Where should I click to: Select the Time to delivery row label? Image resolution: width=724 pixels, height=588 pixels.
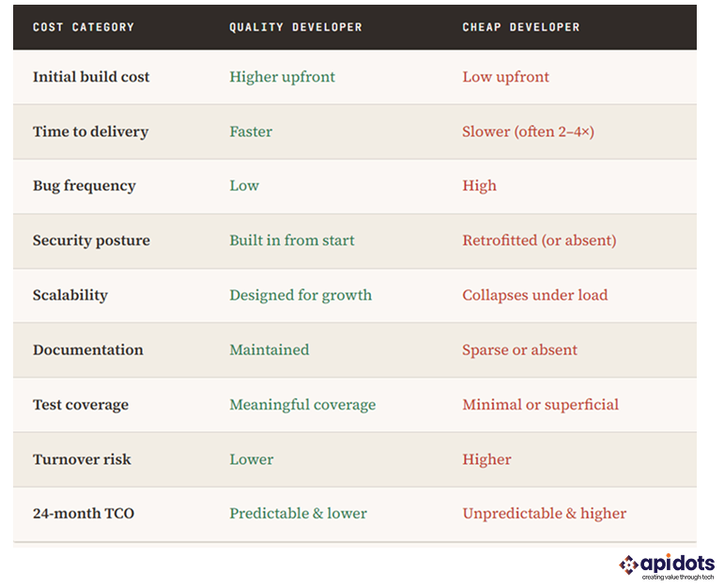(90, 132)
